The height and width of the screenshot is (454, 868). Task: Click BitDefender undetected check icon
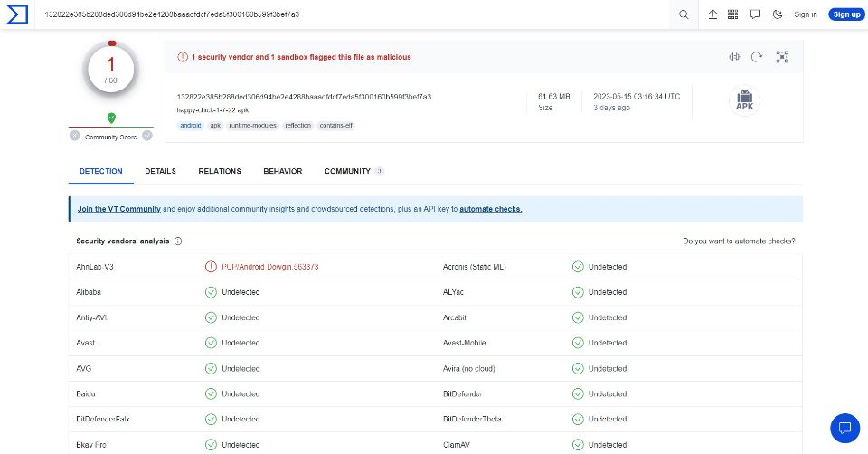coord(578,393)
